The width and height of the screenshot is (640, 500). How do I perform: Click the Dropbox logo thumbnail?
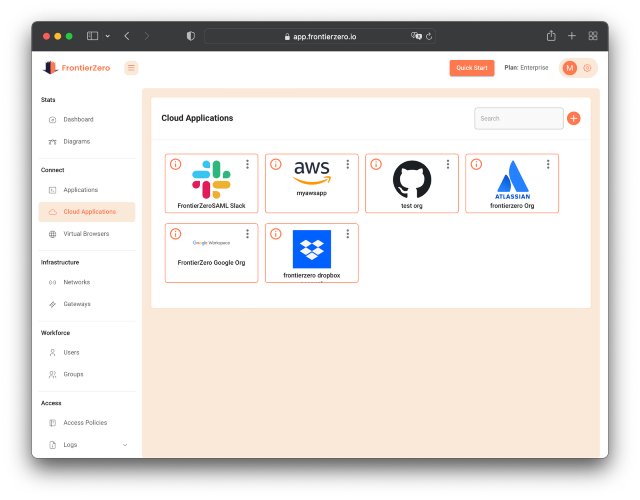(x=312, y=249)
